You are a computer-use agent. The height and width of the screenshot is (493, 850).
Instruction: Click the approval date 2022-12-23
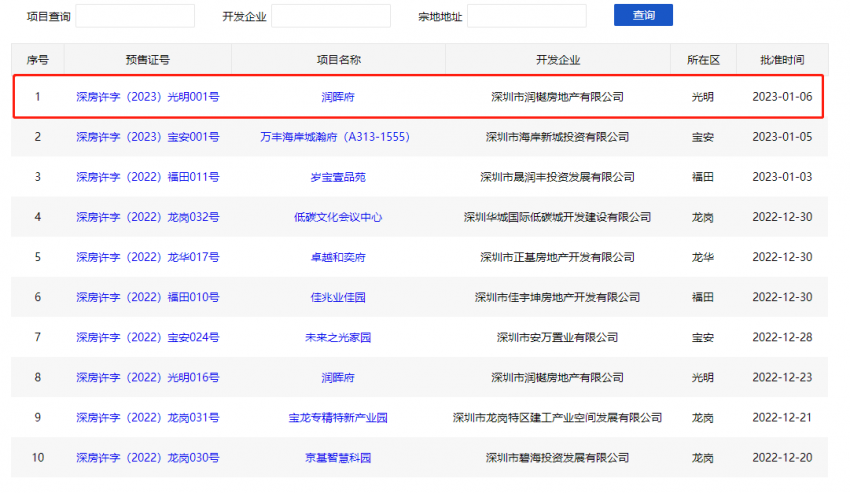tap(782, 378)
